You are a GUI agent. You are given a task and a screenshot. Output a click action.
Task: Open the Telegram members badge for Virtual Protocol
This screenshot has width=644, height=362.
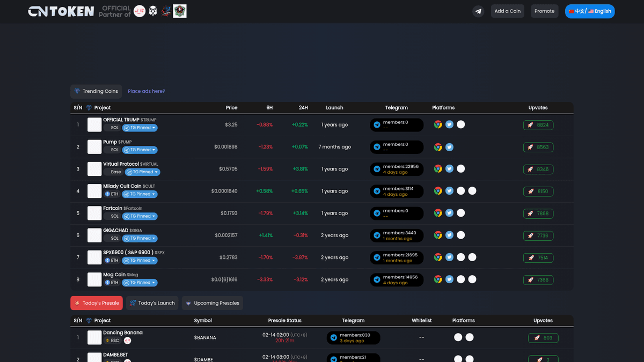point(397,168)
